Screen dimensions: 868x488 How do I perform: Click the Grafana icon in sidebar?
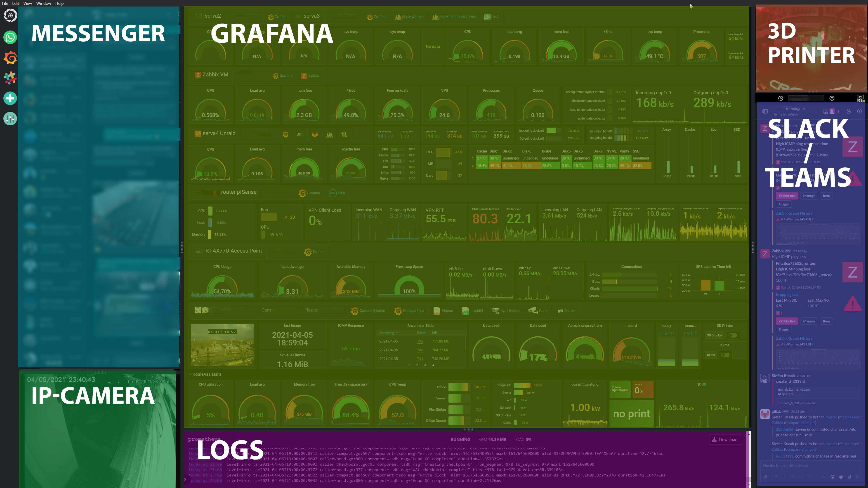pos(10,58)
